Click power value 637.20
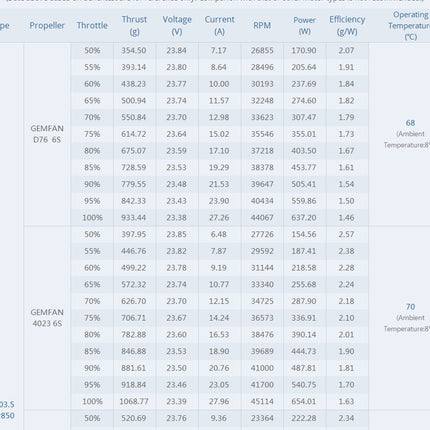 pyautogui.click(x=304, y=218)
